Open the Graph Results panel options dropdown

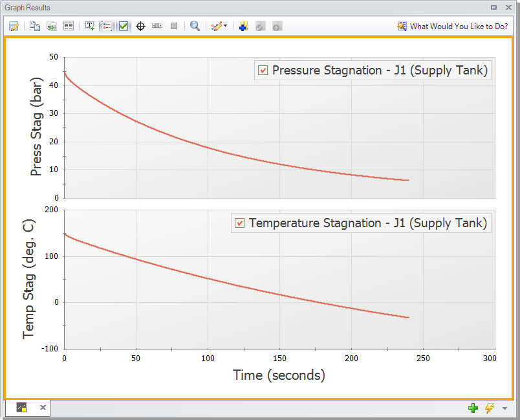pos(493,8)
